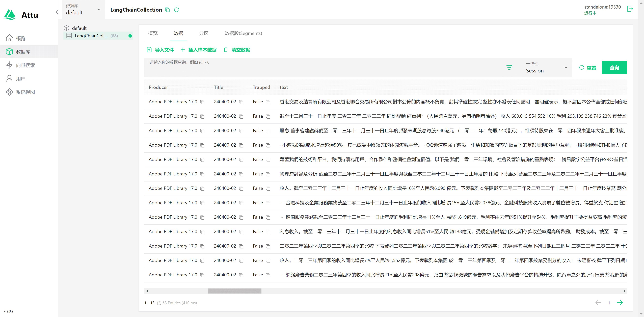The height and width of the screenshot is (317, 644).
Task: Copy Producer in row starting 香港交易及結算所
Action: [x=202, y=102]
